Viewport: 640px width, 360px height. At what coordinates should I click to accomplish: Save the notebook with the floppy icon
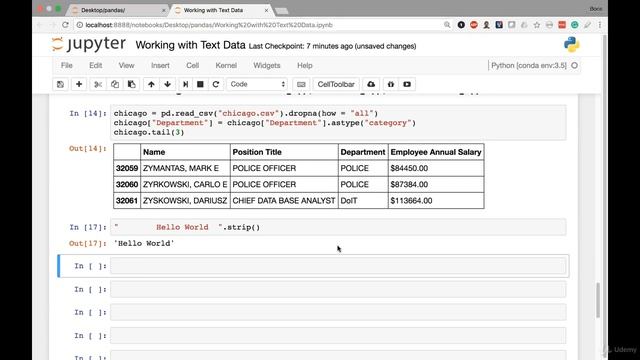point(60,84)
